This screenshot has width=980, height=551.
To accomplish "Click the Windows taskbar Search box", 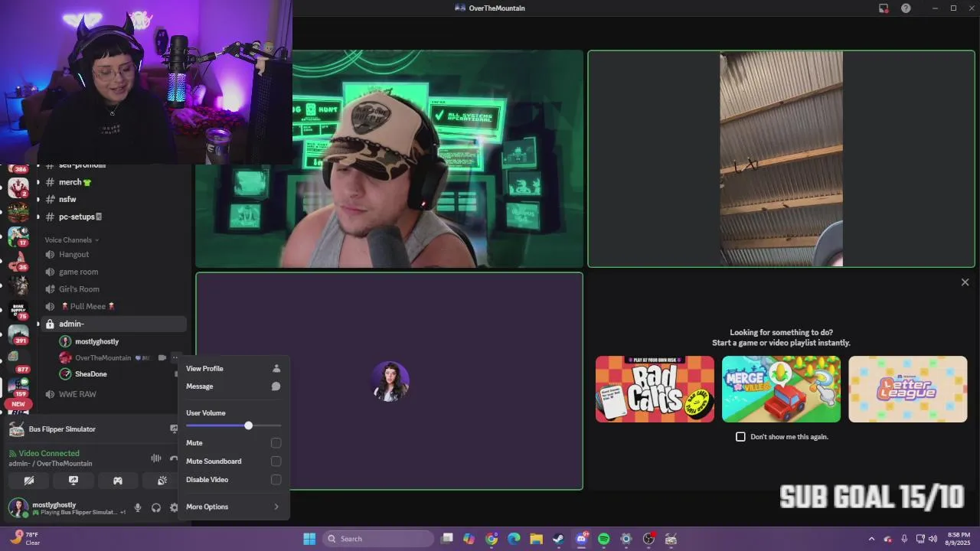I will pos(378,539).
